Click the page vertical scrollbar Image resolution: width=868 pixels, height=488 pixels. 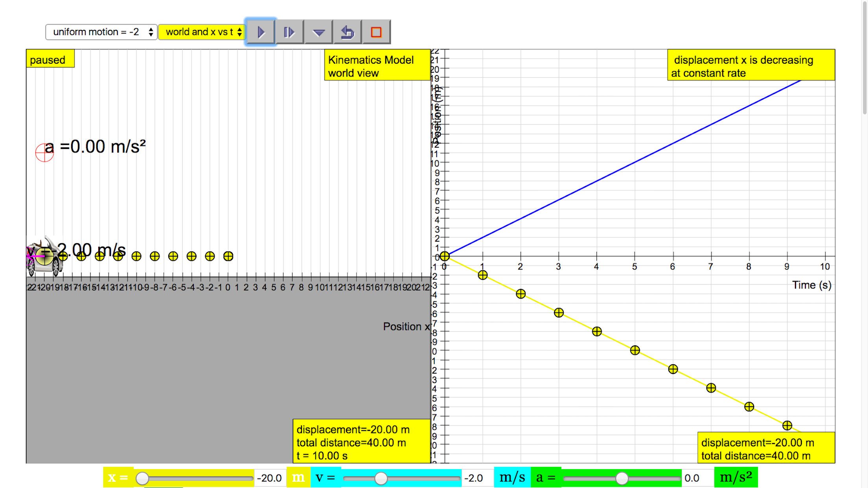(x=864, y=59)
